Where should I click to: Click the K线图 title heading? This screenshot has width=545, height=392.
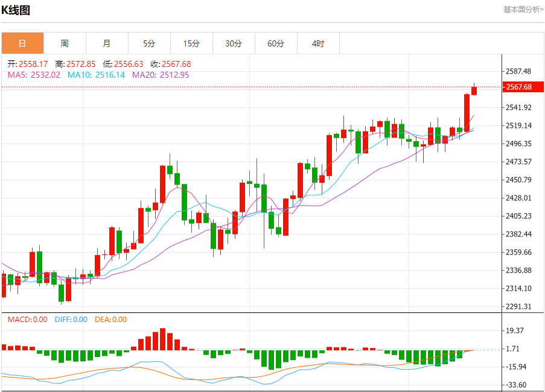tap(16, 10)
